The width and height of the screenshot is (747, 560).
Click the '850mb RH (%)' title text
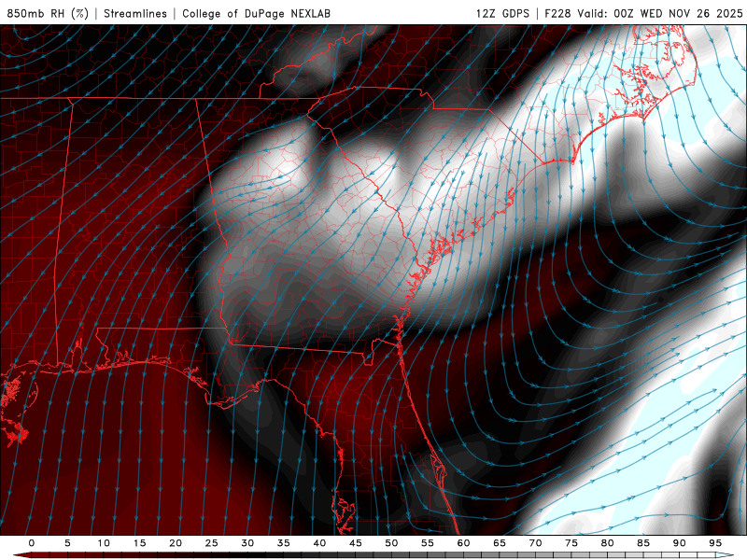click(48, 13)
